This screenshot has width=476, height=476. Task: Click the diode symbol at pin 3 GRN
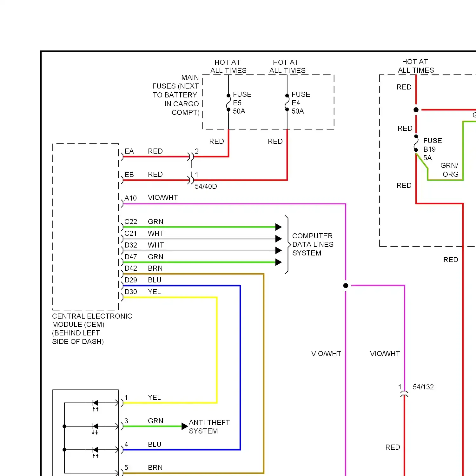[95, 429]
